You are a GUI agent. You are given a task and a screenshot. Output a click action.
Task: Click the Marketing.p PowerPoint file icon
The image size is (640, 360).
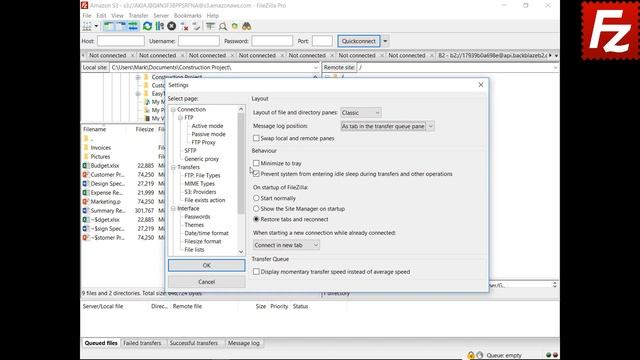86,202
